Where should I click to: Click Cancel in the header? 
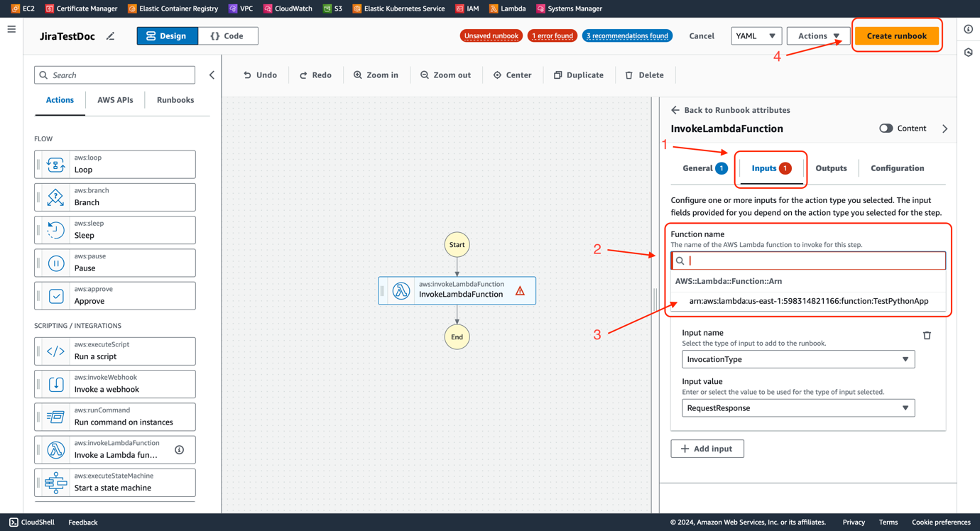[x=702, y=35]
